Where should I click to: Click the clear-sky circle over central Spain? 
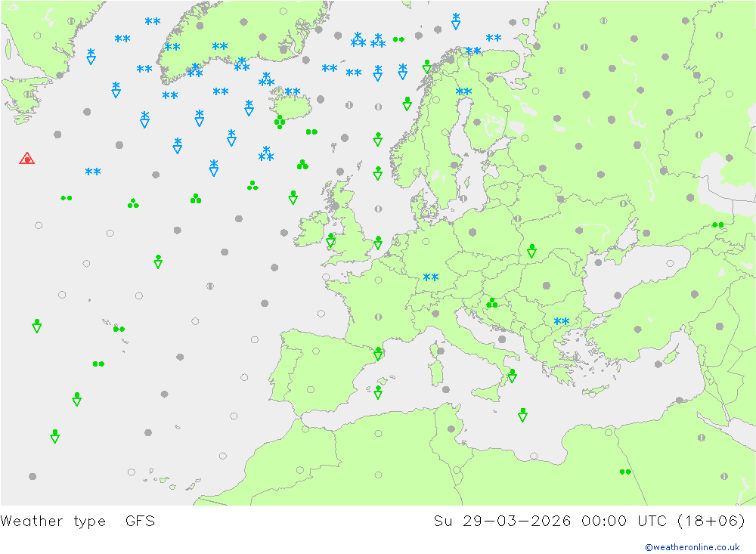[x=311, y=389]
